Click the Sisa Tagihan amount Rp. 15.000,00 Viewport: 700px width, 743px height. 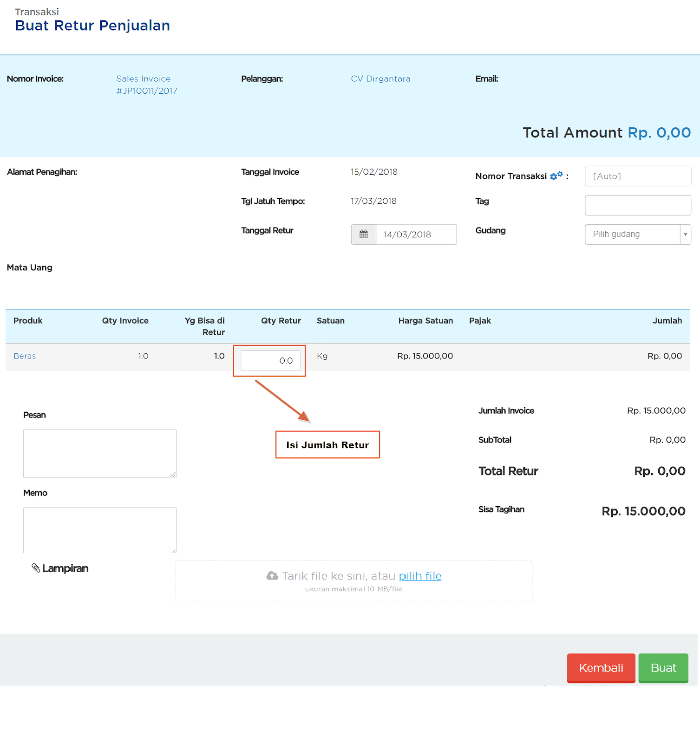point(644,511)
